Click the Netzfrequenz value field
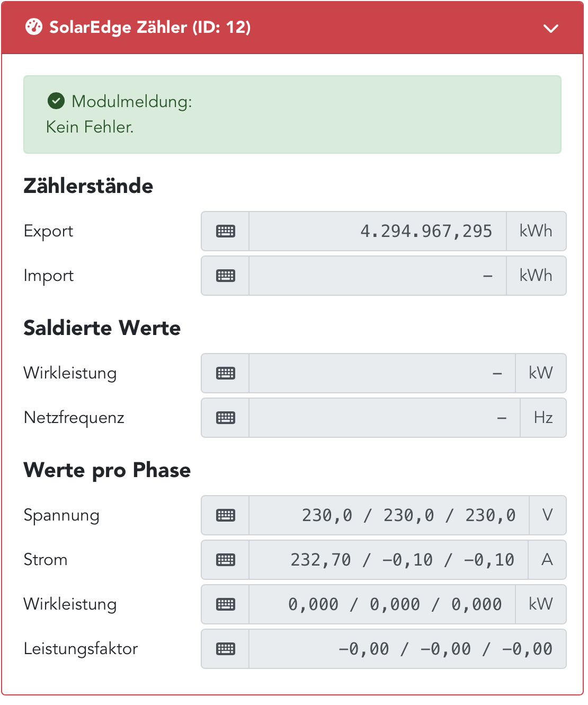This screenshot has width=588, height=705. tap(384, 418)
